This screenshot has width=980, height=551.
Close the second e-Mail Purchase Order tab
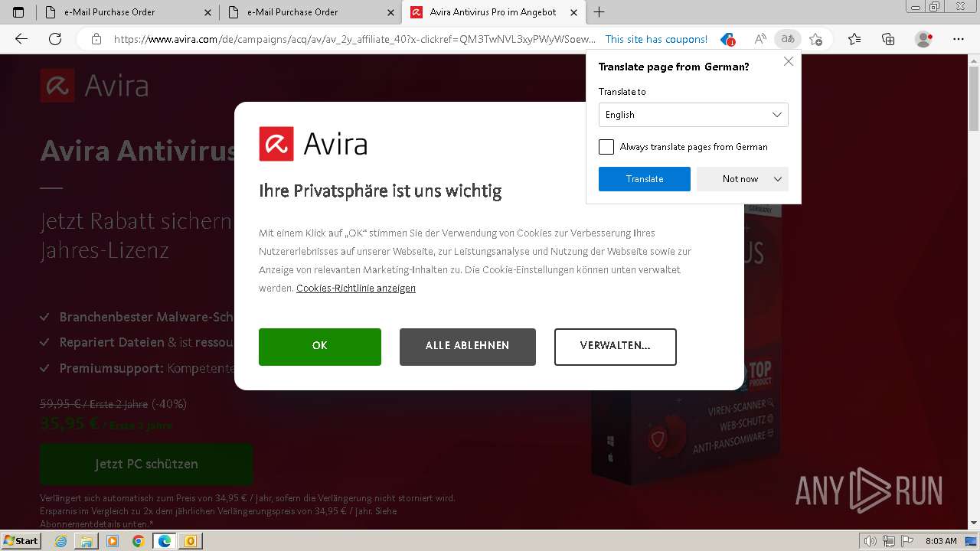click(x=390, y=12)
